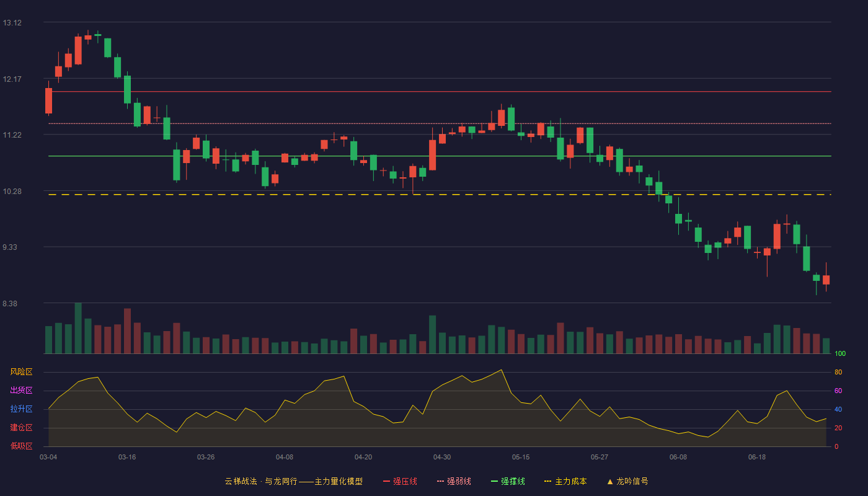Image resolution: width=868 pixels, height=496 pixels.
Task: Click the pink dotted line on chart
Action: 440,123
